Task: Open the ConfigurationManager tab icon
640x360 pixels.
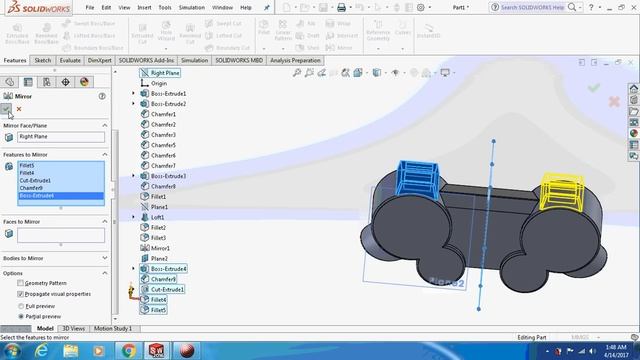Action: pyautogui.click(x=47, y=82)
